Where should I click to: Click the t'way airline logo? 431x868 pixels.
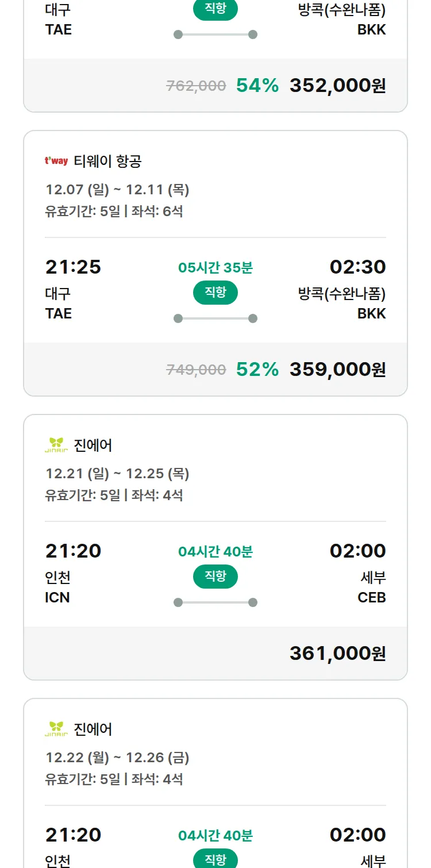click(56, 161)
